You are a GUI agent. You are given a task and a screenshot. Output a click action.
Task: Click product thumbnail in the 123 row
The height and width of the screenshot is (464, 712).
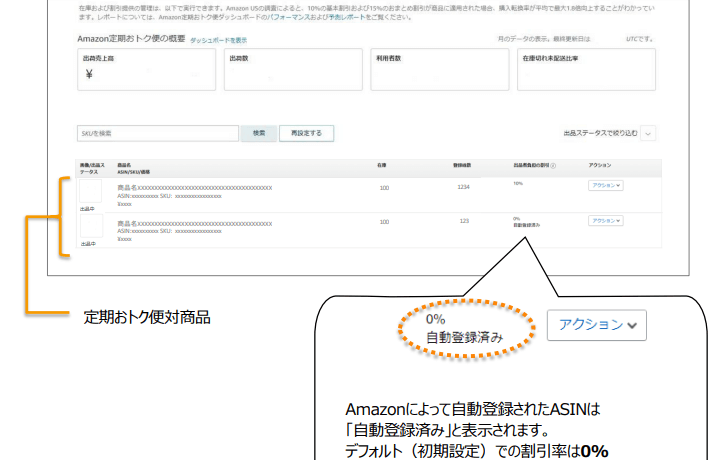(91, 226)
